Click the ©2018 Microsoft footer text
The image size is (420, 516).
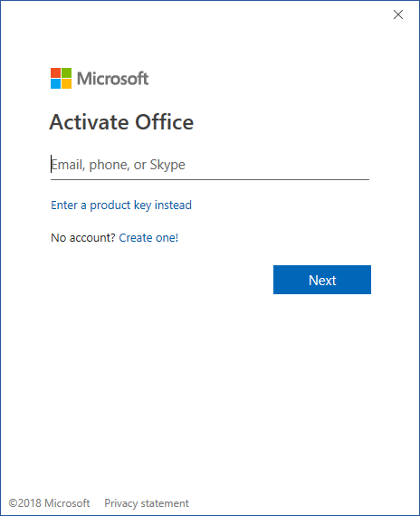coord(49,503)
